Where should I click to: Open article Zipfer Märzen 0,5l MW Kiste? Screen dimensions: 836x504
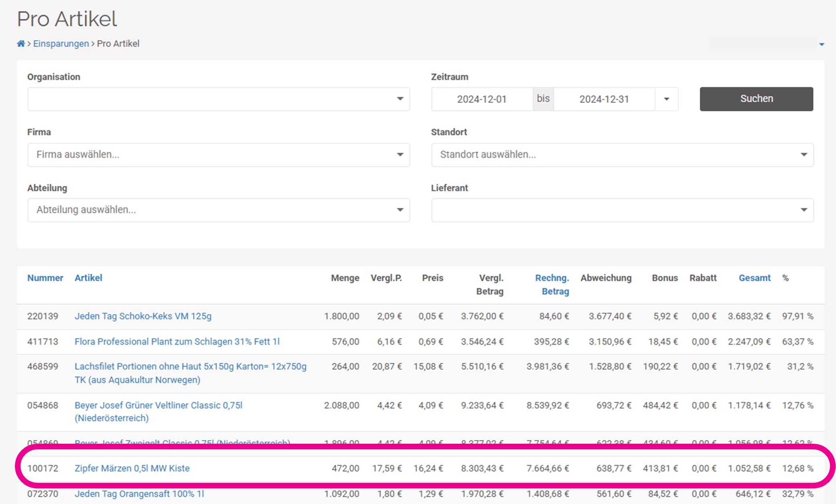[132, 468]
